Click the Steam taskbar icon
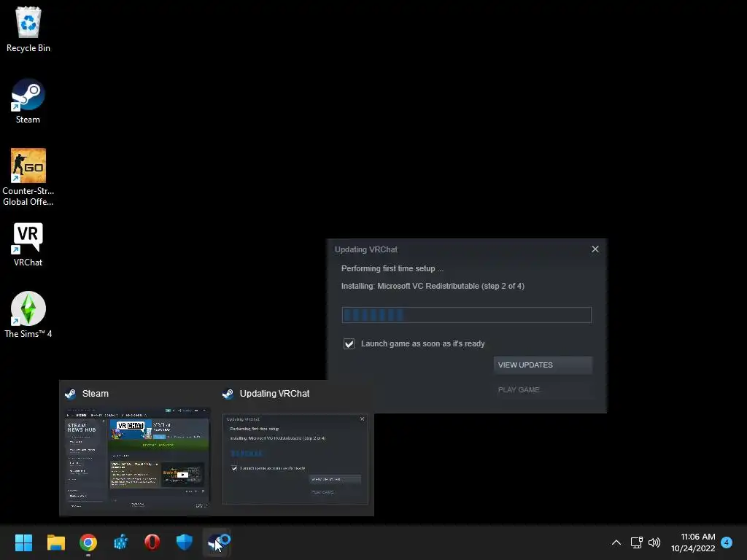This screenshot has width=747, height=560. coord(217,542)
